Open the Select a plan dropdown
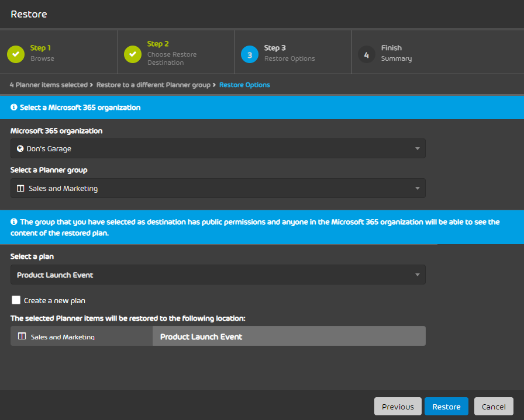The image size is (524, 420). click(x=218, y=275)
